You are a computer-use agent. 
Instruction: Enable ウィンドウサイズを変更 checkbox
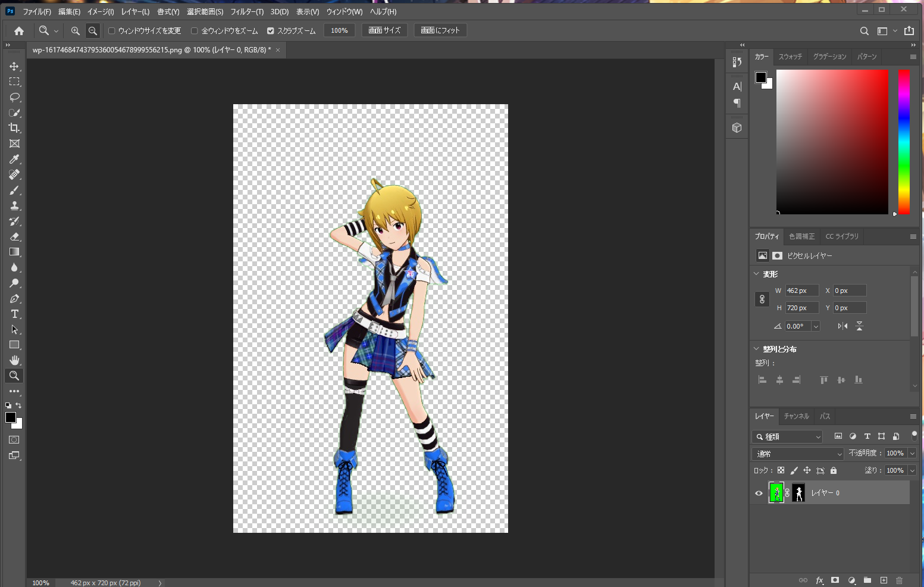(111, 30)
